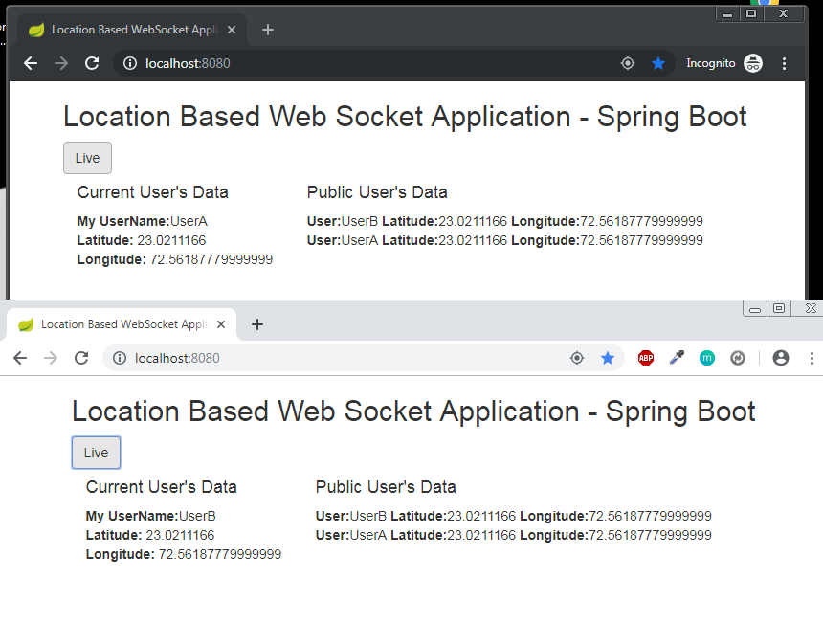Go back in the incognito window

[31, 63]
